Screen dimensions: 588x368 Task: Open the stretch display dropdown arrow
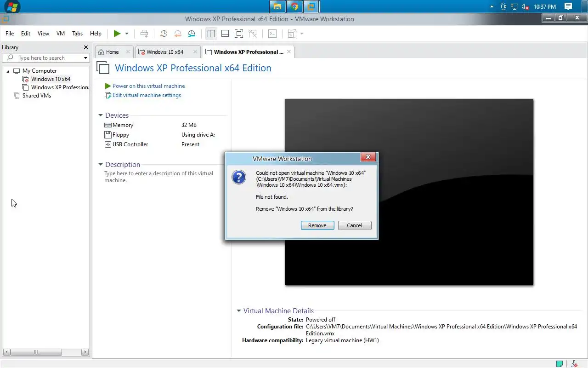pos(302,34)
